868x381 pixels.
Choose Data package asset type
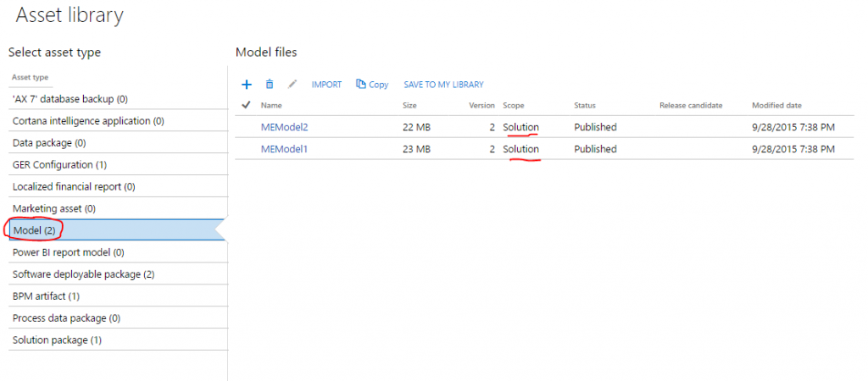(49, 143)
